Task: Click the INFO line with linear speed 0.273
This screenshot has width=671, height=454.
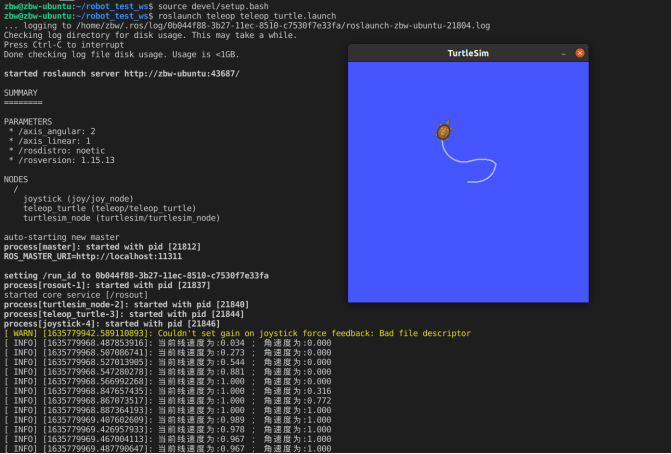Action: (x=167, y=353)
